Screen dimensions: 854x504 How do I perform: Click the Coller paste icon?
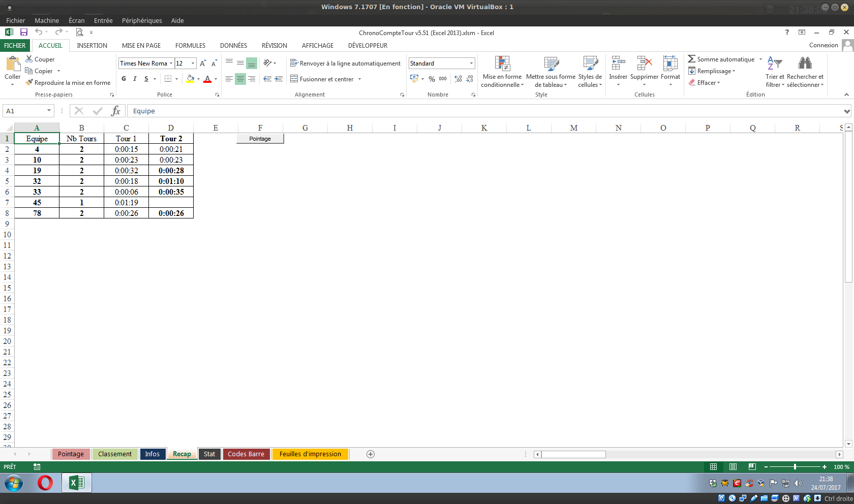(12, 65)
